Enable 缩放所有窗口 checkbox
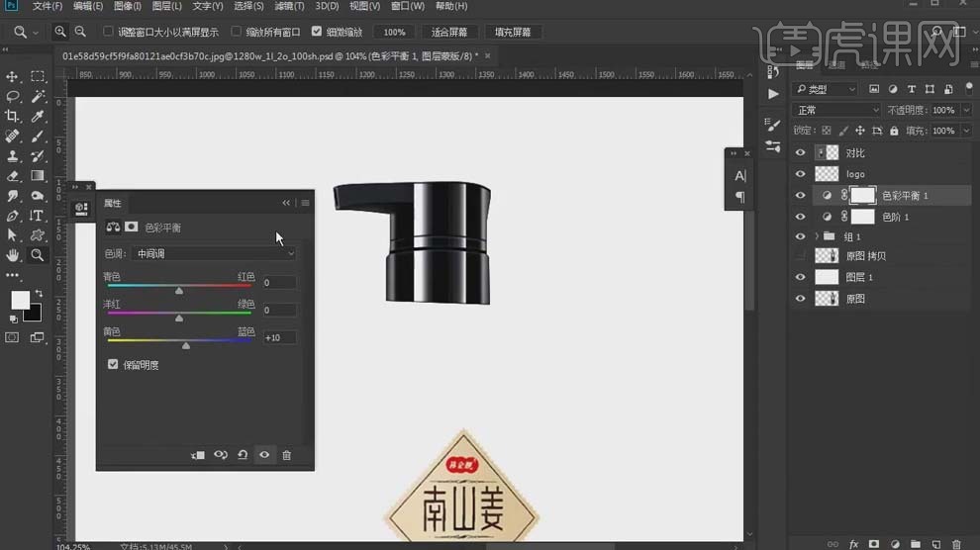Viewport: 980px width, 550px height. (236, 32)
